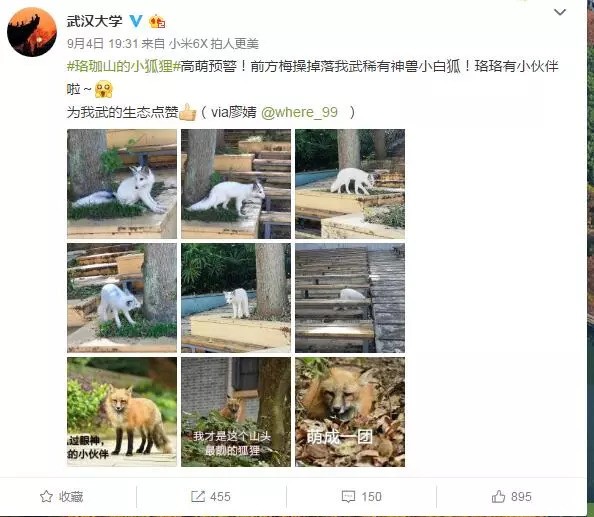Screen dimensions: 594x517
Task: Open first photo of white fox lying
Action: pos(122,184)
